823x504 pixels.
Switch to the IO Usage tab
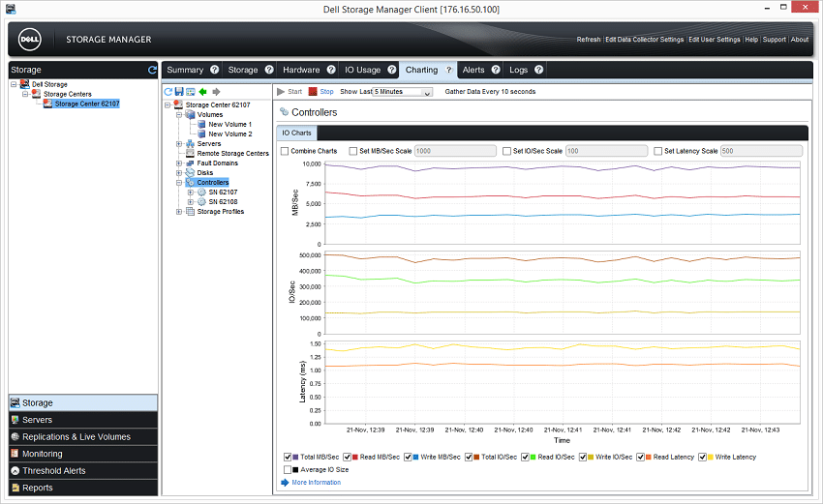pyautogui.click(x=363, y=70)
